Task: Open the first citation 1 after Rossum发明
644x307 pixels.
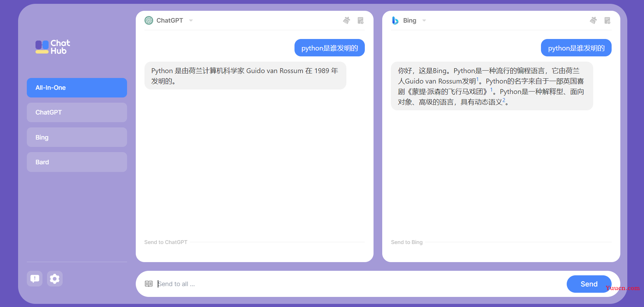Action: (x=478, y=79)
